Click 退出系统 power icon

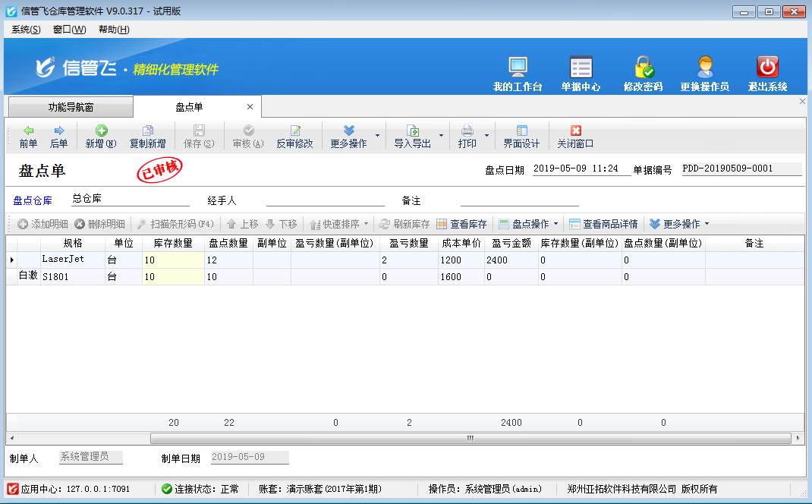coord(767,74)
